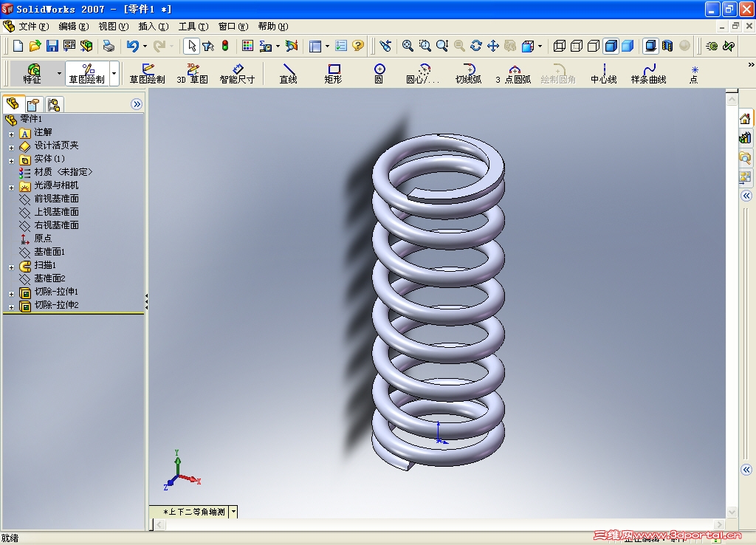
Task: Expand the 切除-拉伸2 feature node
Action: (11, 307)
